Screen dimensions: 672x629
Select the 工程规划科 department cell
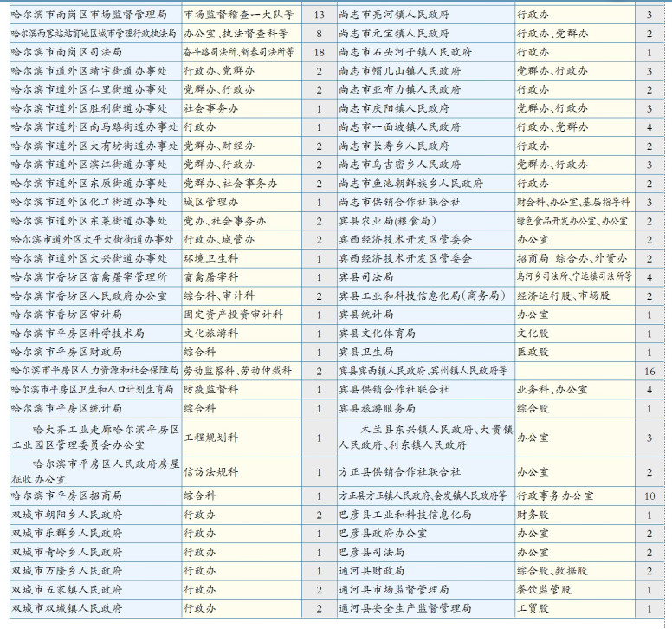[x=210, y=438]
